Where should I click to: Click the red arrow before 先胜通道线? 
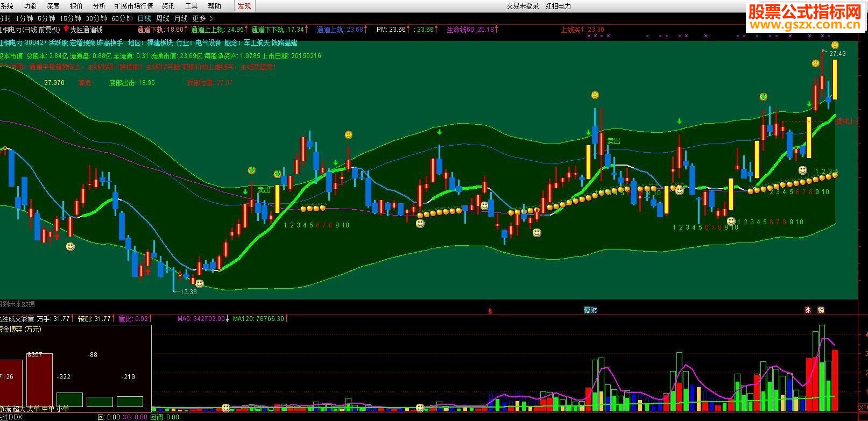(66, 29)
